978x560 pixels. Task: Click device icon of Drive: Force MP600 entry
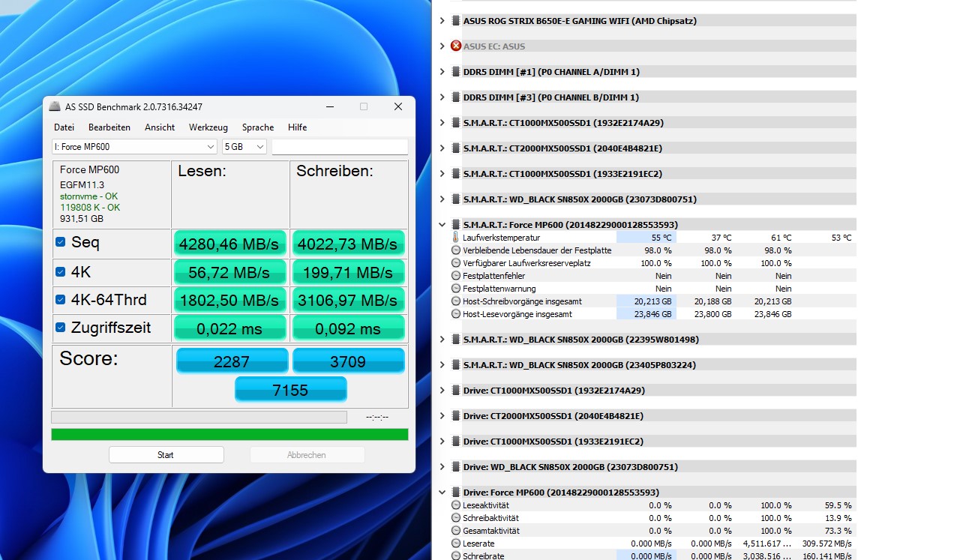(456, 493)
